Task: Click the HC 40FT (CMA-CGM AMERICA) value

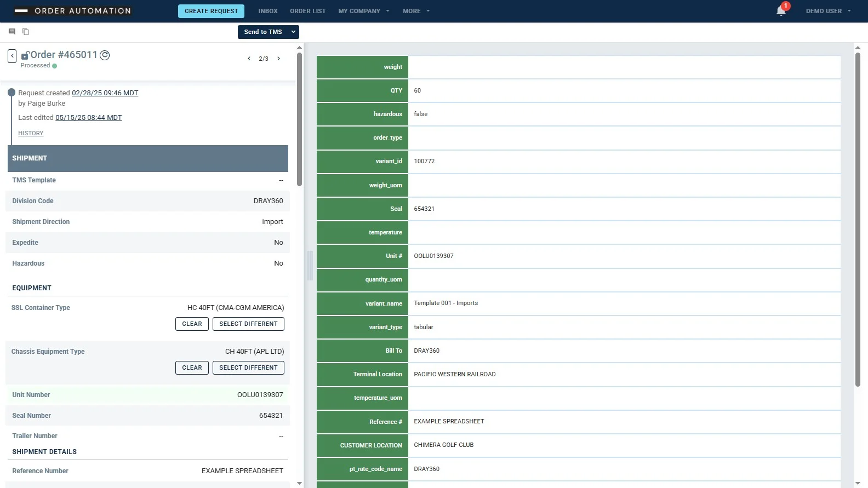Action: tap(236, 308)
